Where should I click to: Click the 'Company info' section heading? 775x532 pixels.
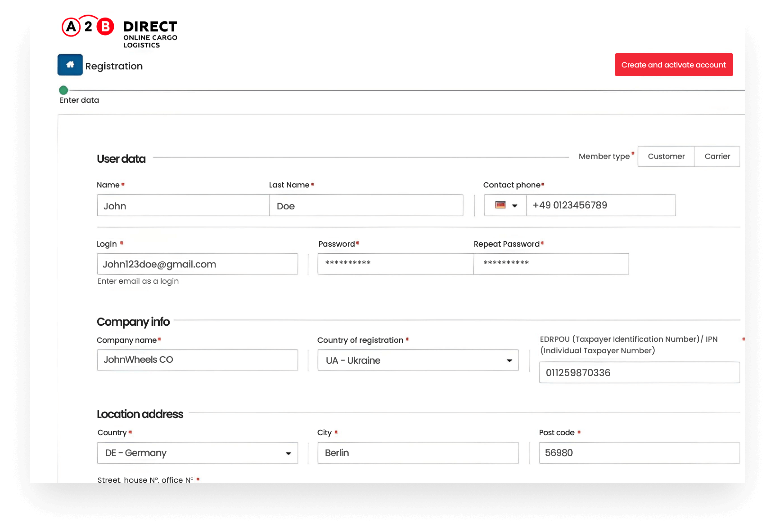[x=133, y=322]
